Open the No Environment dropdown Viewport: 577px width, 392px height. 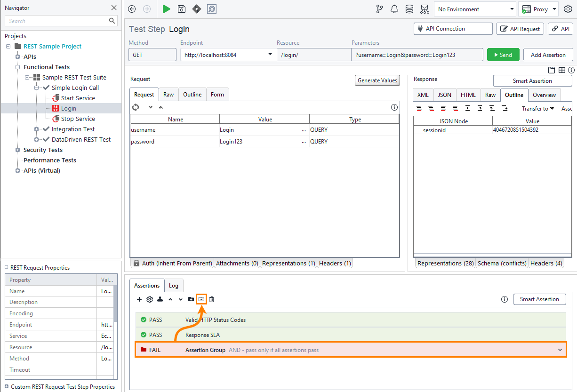474,9
